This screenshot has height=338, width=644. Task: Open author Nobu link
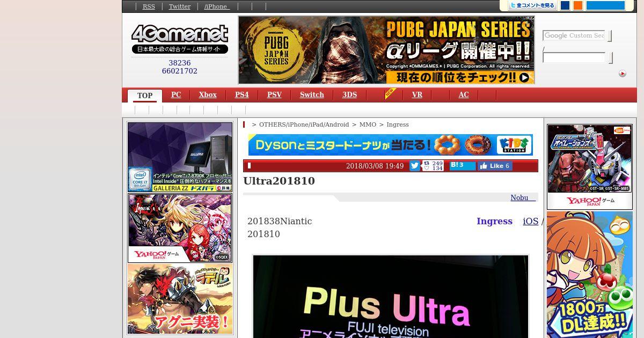coord(523,197)
